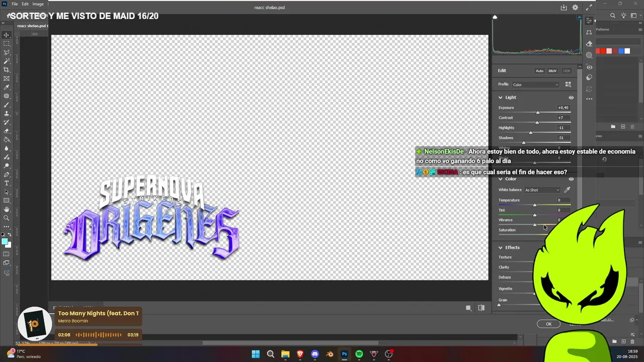Open the Camera Raw Geometry tool
644x362 pixels.
coord(589,33)
